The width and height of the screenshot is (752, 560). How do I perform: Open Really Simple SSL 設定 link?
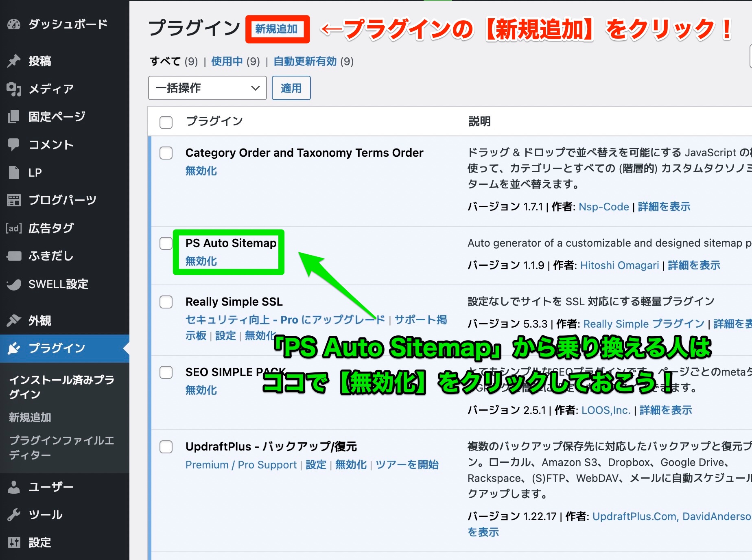coord(226,336)
